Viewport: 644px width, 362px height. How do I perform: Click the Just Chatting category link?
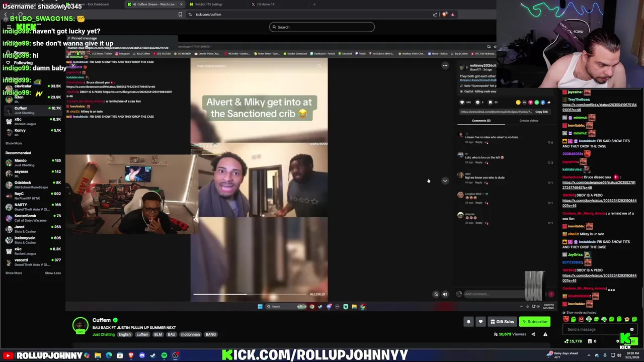[x=103, y=335]
